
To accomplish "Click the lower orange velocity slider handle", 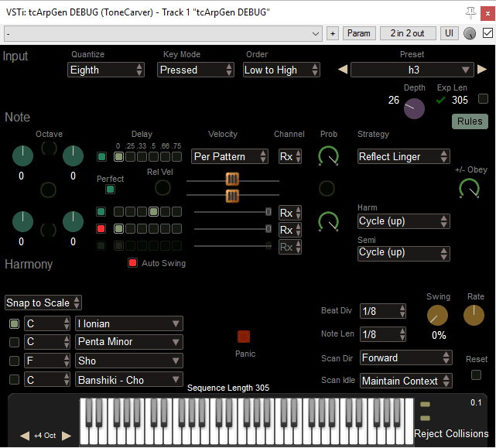I will (x=232, y=196).
